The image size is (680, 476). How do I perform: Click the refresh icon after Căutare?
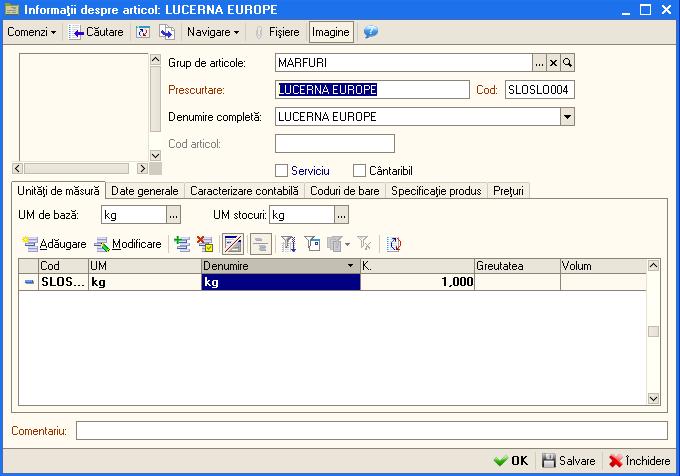[143, 32]
